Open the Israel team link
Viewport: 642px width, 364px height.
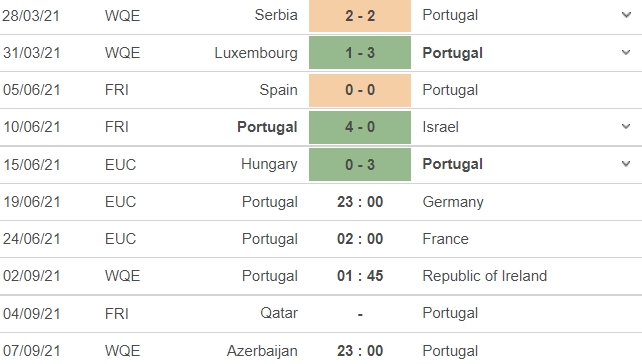(x=441, y=127)
